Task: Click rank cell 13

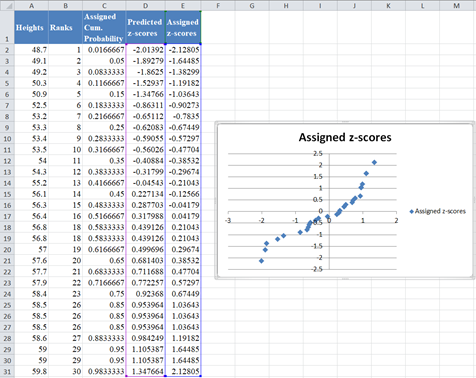Action: [x=65, y=183]
